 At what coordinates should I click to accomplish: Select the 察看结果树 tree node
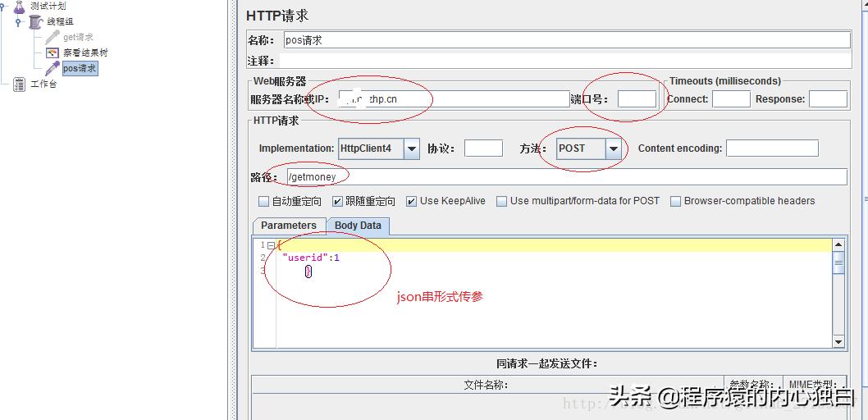pos(85,53)
